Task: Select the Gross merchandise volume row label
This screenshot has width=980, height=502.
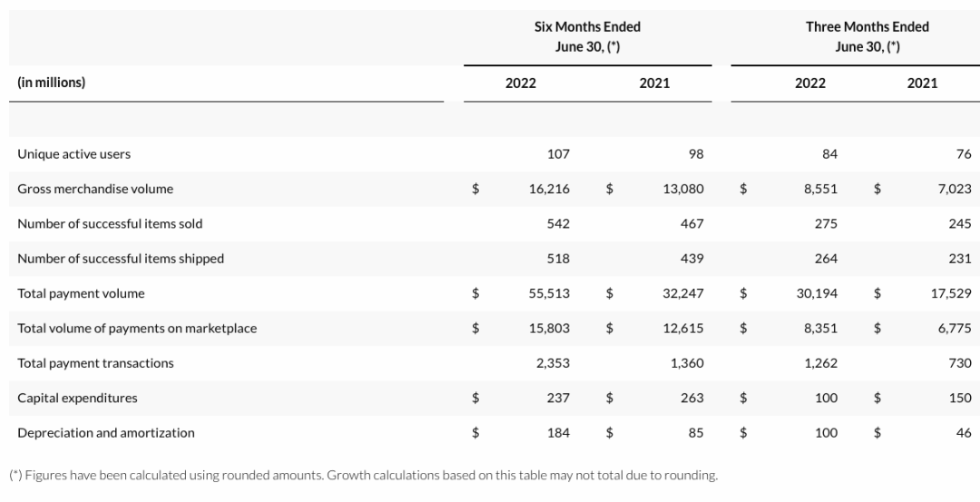Action: point(95,189)
